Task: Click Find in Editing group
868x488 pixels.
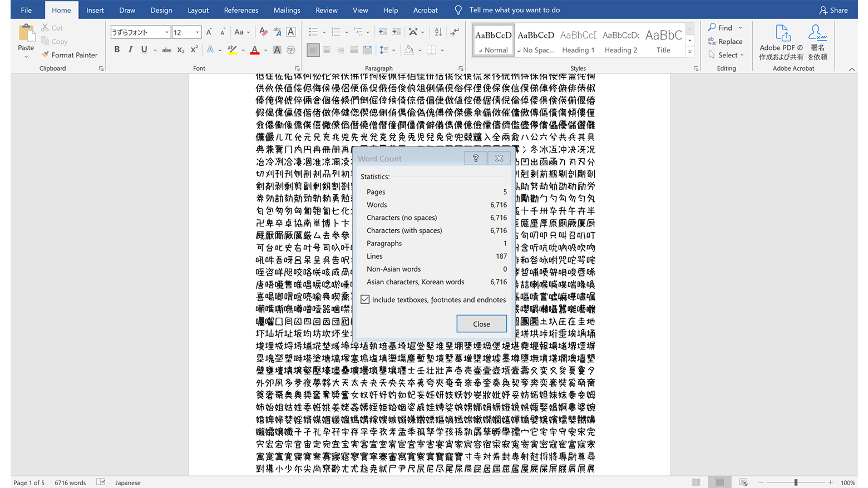Action: point(720,27)
